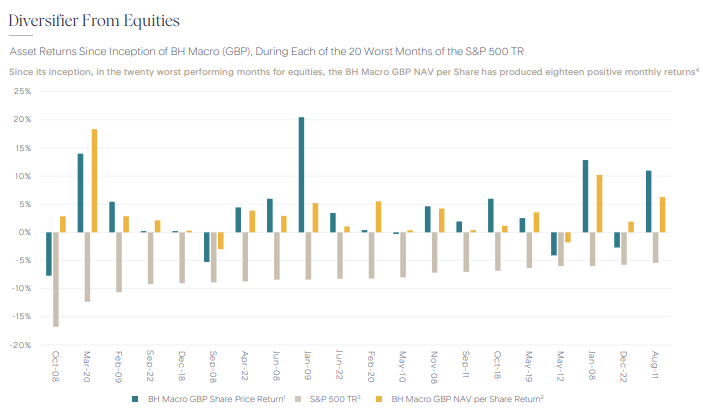Click the yellow Mar-20 NAV return bar
Image resolution: width=703 pixels, height=413 pixels.
(x=94, y=180)
